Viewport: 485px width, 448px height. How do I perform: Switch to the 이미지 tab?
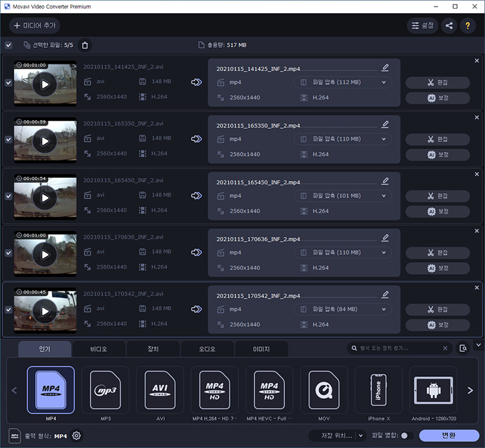coord(261,349)
